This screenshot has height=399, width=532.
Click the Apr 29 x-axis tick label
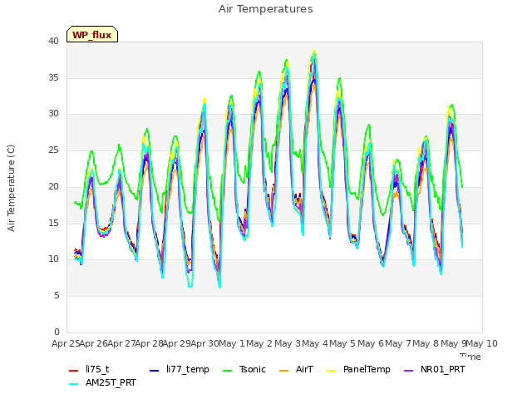(177, 343)
